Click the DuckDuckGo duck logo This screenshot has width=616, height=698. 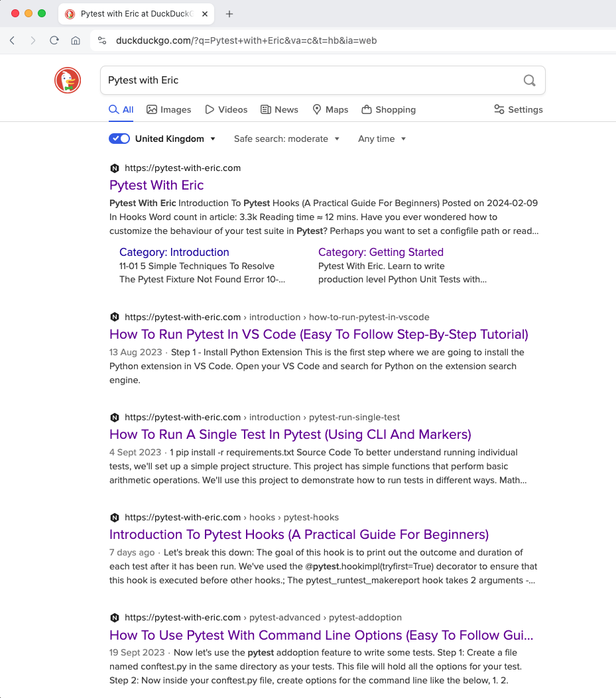pyautogui.click(x=68, y=80)
